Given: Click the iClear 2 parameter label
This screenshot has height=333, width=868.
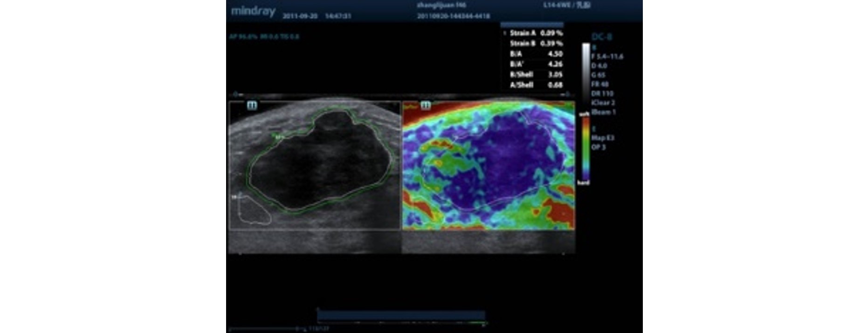Looking at the screenshot, I should (x=603, y=102).
